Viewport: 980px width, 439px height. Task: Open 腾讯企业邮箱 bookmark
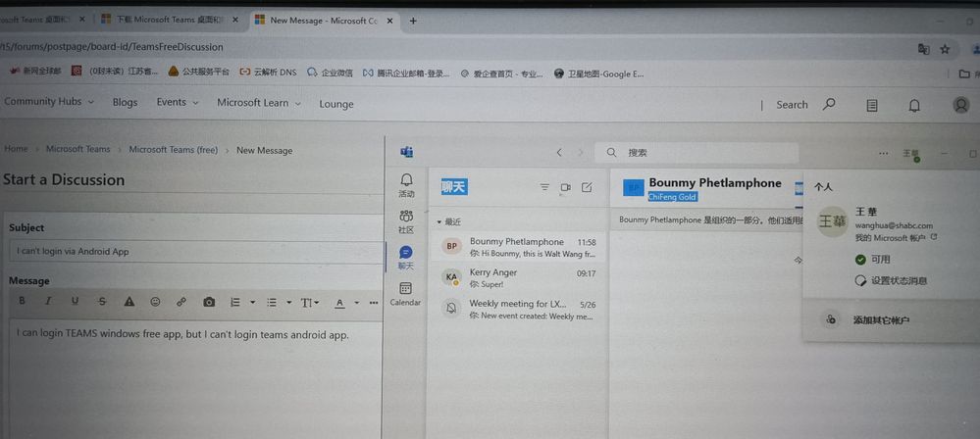[x=406, y=73]
